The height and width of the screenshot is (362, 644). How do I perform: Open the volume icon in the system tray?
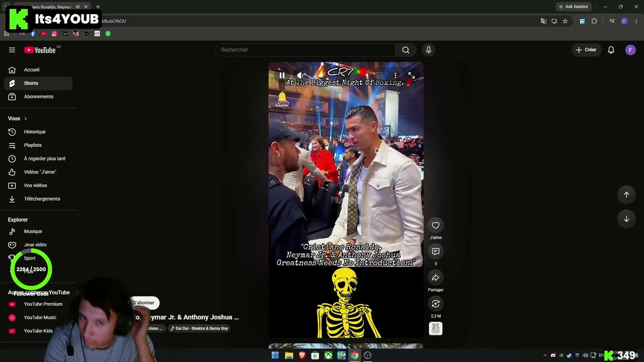[585, 355]
